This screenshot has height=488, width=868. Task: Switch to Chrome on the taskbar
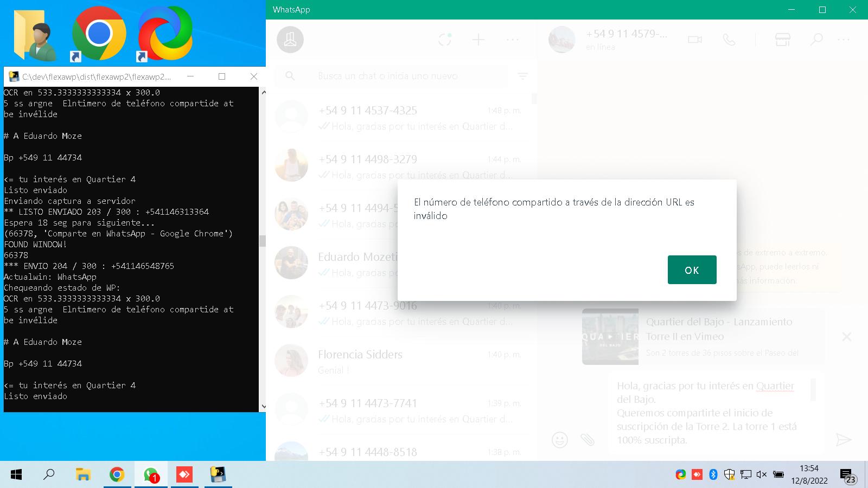(x=117, y=475)
